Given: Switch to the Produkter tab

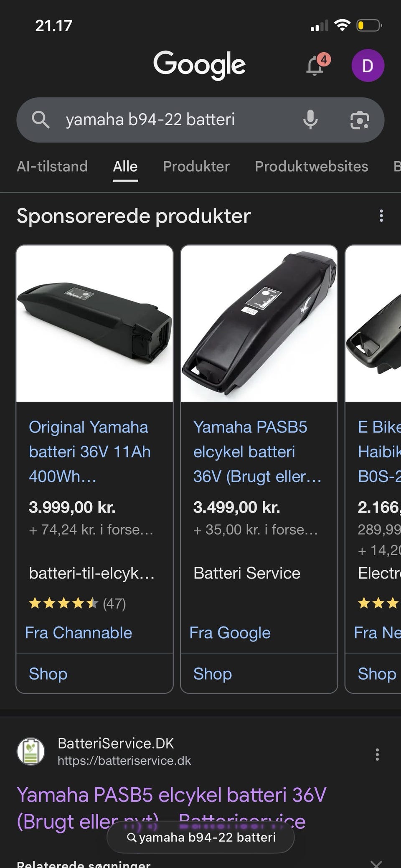Looking at the screenshot, I should click(196, 166).
